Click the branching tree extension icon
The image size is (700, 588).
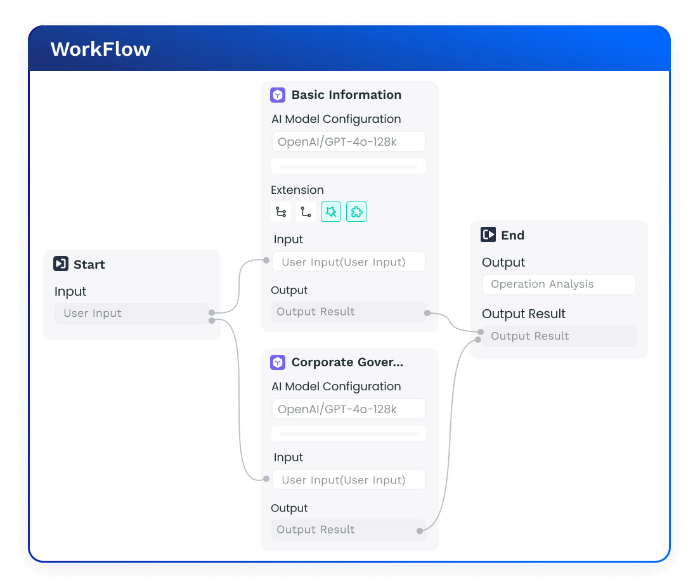click(281, 212)
